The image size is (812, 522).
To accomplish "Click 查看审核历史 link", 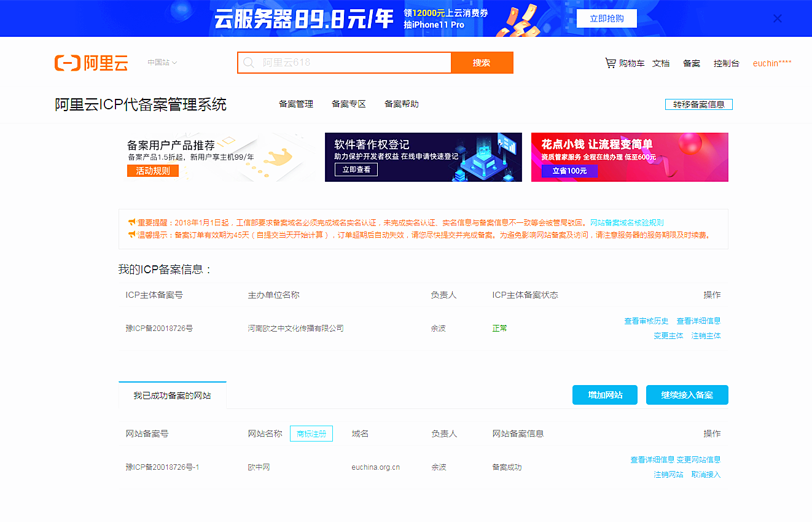I will coord(646,321).
